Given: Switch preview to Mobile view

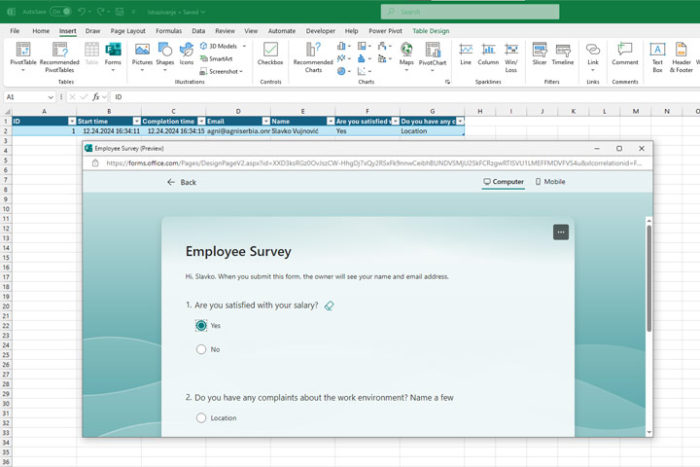Looking at the screenshot, I should tap(550, 182).
